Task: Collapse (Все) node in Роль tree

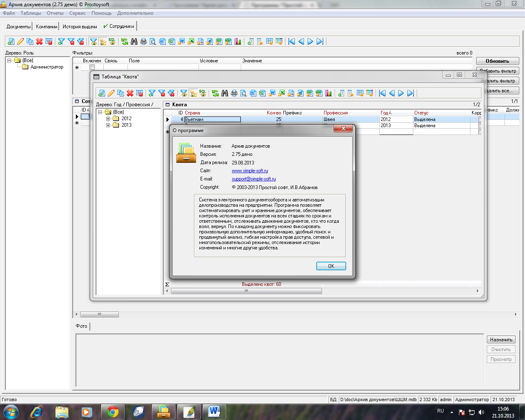Action: [x=9, y=60]
